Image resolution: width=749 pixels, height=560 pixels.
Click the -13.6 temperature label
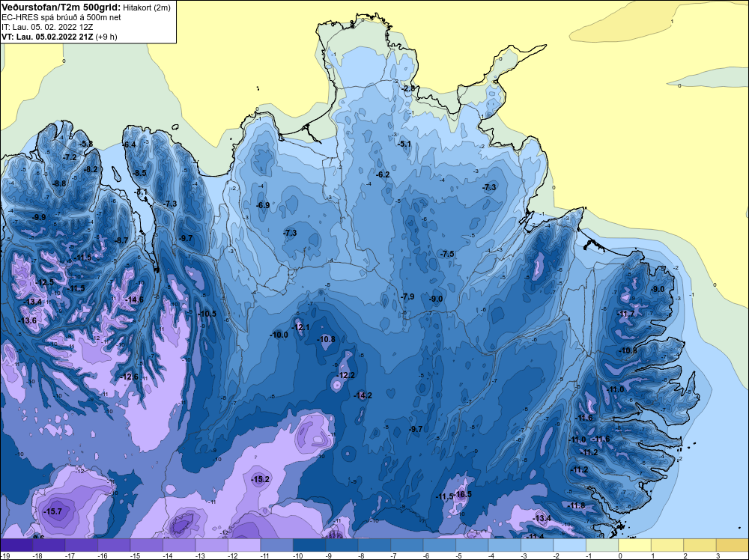point(27,320)
